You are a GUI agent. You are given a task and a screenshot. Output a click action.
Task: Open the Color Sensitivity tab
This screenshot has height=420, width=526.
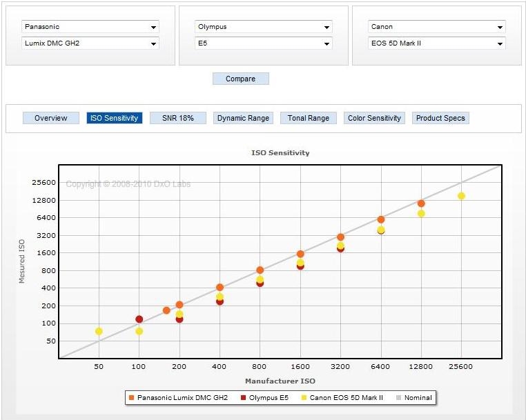tap(374, 118)
